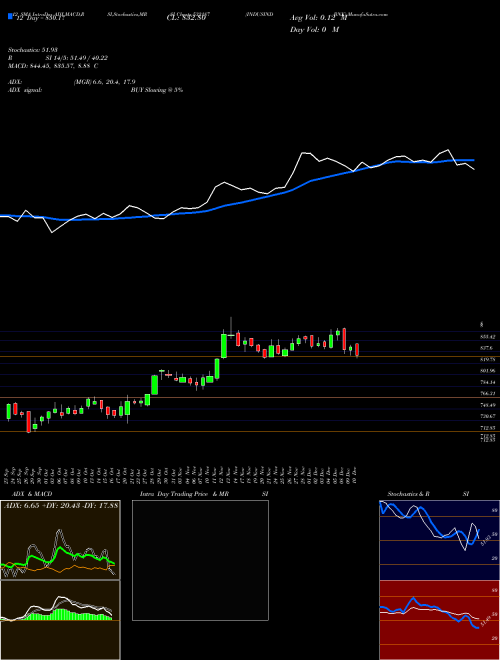Image resolution: width=500 pixels, height=660 pixels.
Task: Click the 766.23 price axis label
Action: (487, 394)
